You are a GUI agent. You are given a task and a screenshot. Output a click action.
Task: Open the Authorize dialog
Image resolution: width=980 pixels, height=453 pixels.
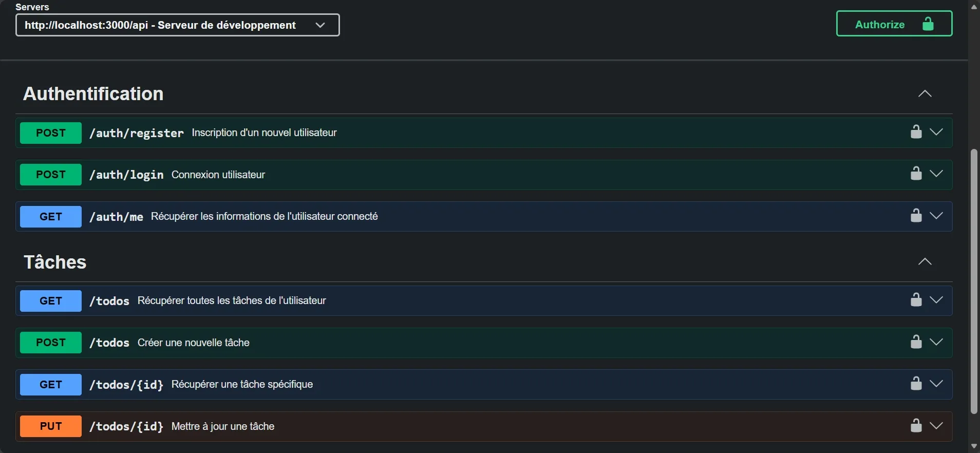click(x=894, y=24)
